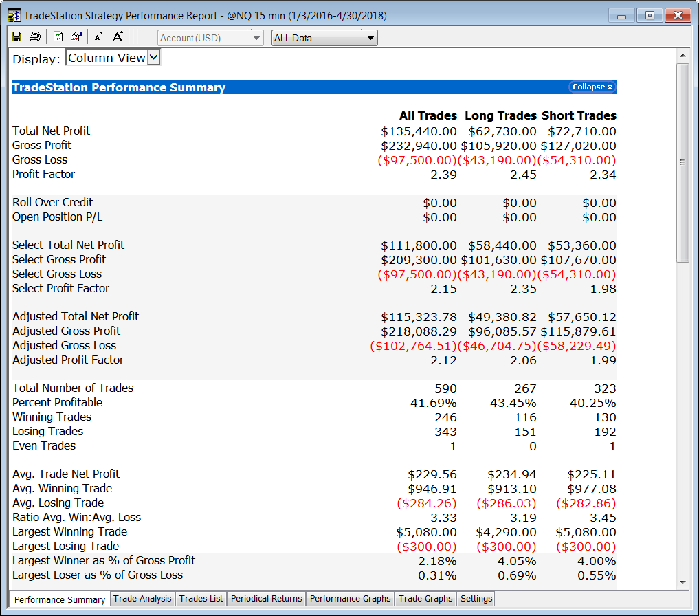This screenshot has height=616, width=699.
Task: Click the TradeStation Performance Summary heading
Action: 119,87
